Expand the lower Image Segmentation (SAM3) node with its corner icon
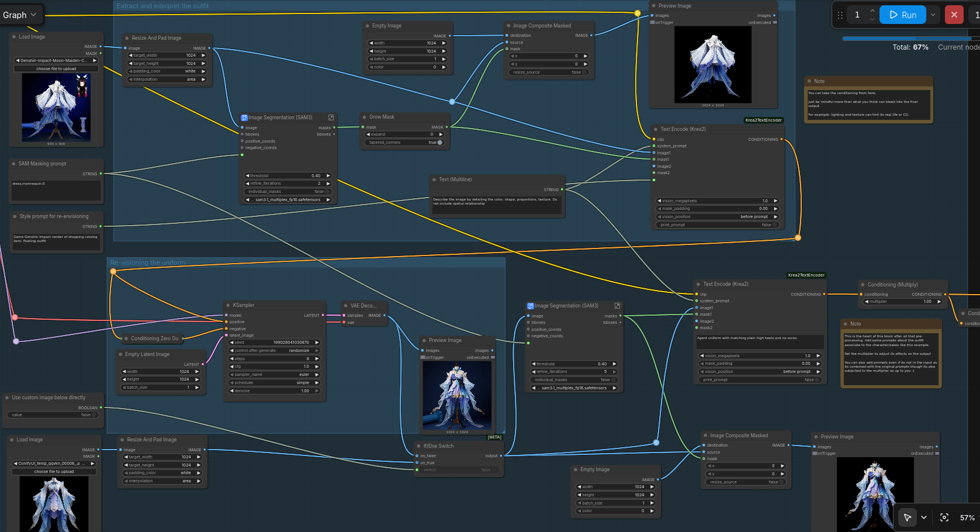The width and height of the screenshot is (980, 532). [617, 306]
